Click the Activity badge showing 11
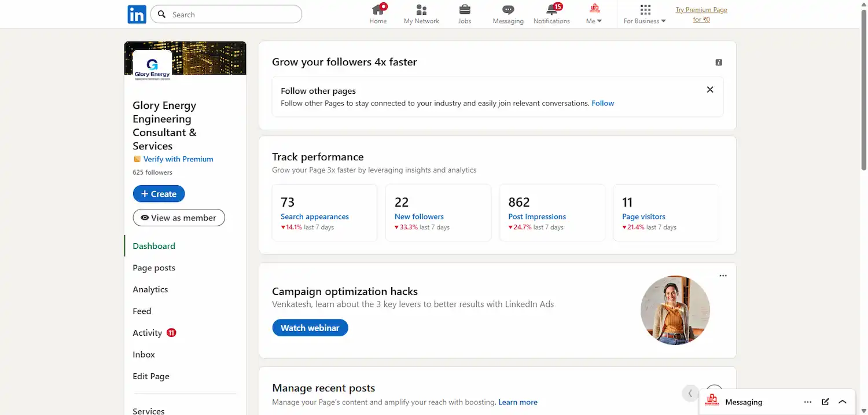The height and width of the screenshot is (415, 868). coord(171,333)
